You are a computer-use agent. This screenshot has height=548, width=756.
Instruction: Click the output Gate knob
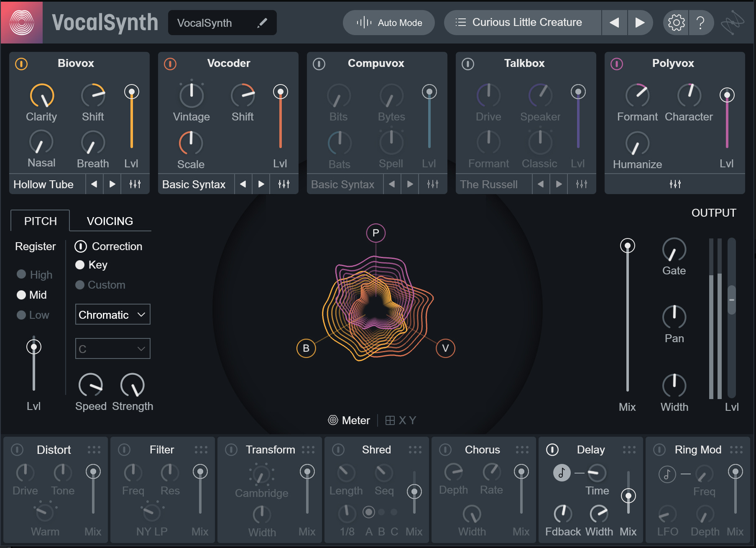pos(674,250)
